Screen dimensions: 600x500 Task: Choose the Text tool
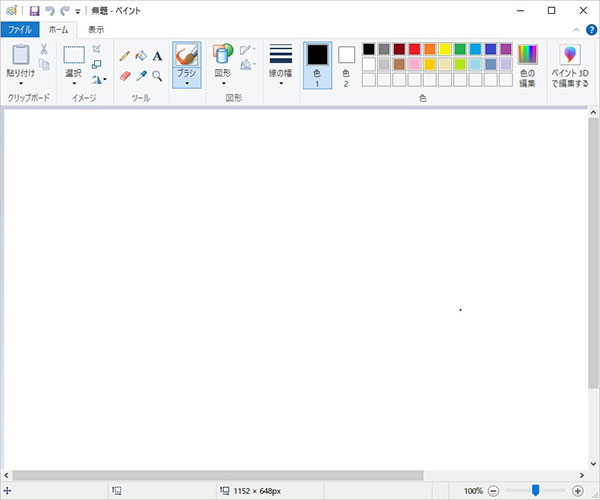[x=157, y=56]
